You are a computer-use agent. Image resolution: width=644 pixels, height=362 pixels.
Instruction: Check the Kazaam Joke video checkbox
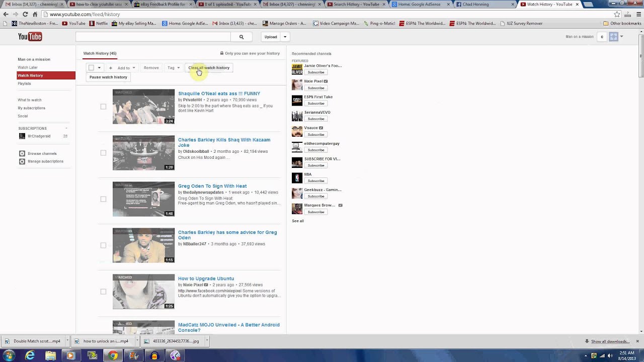coord(103,153)
